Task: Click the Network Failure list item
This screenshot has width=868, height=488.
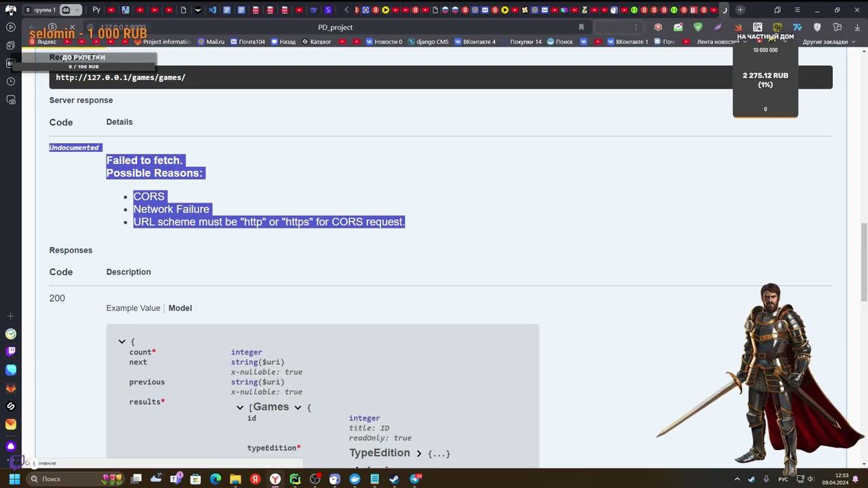Action: (171, 209)
